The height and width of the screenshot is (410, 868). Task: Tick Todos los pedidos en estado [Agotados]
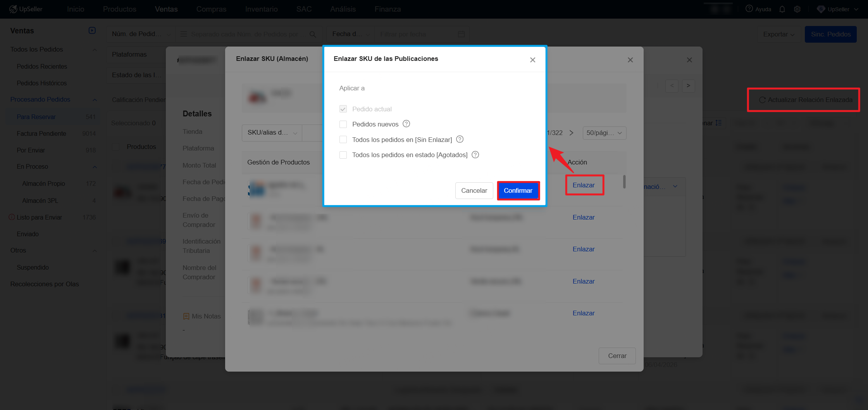343,155
